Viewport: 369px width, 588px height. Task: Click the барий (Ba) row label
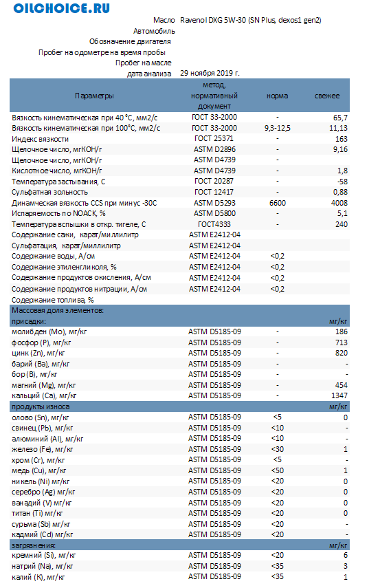[x=41, y=364]
